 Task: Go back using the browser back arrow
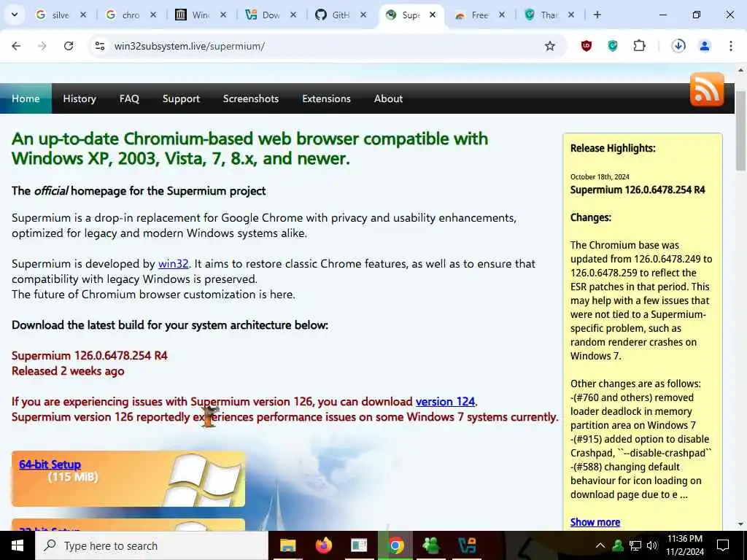coord(16,46)
